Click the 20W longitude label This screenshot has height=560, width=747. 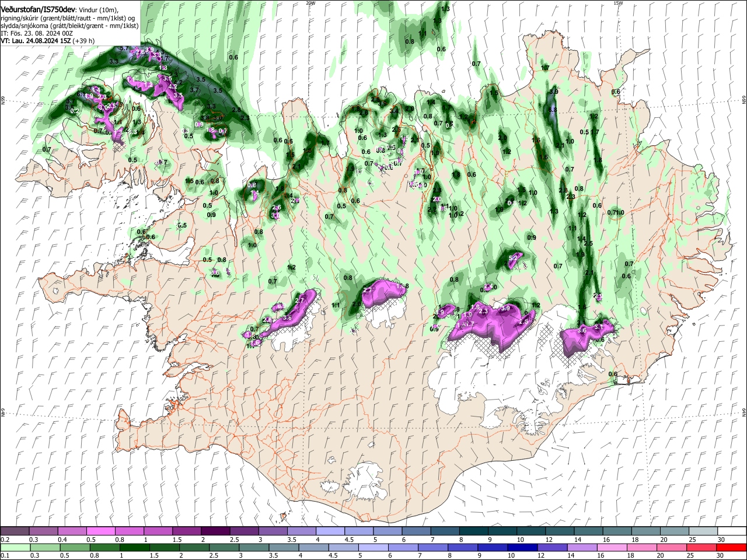tap(310, 3)
